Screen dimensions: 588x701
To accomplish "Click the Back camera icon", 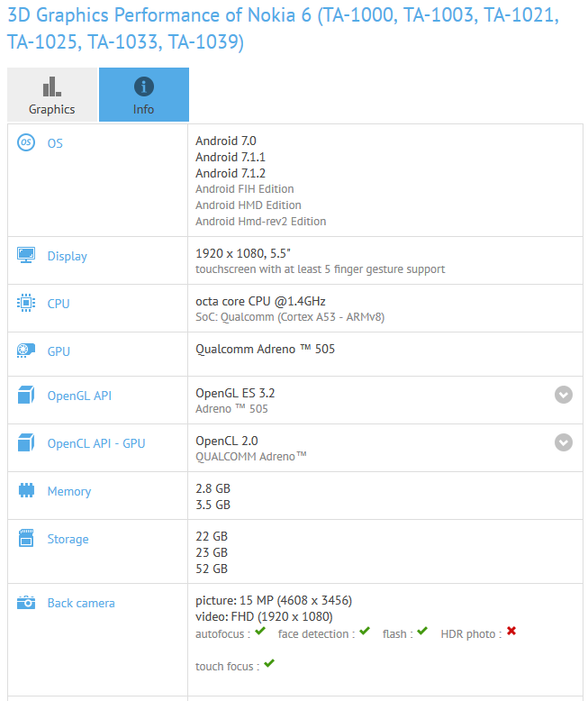I will pyautogui.click(x=26, y=603).
